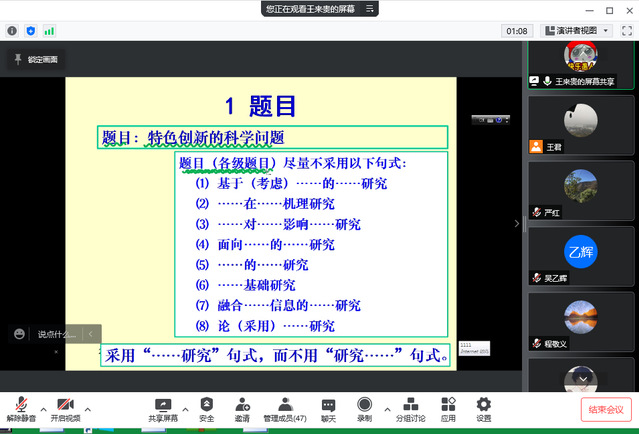Toggle 锁定画面 pin screen
Viewport: 639px width, 434px height.
[35, 60]
